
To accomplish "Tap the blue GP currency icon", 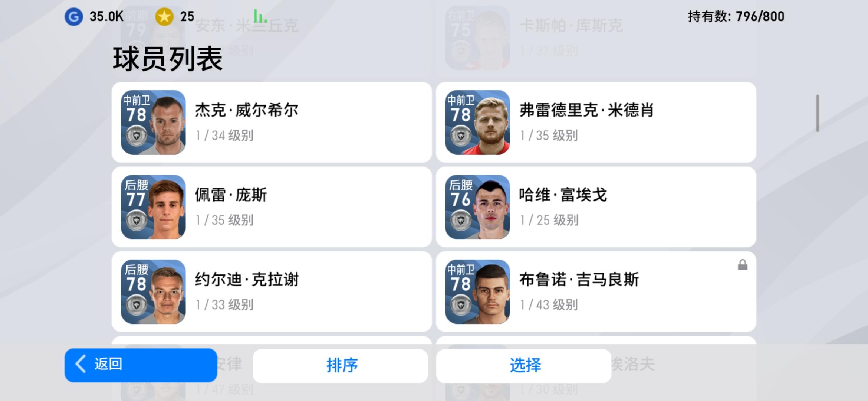I will tap(73, 17).
